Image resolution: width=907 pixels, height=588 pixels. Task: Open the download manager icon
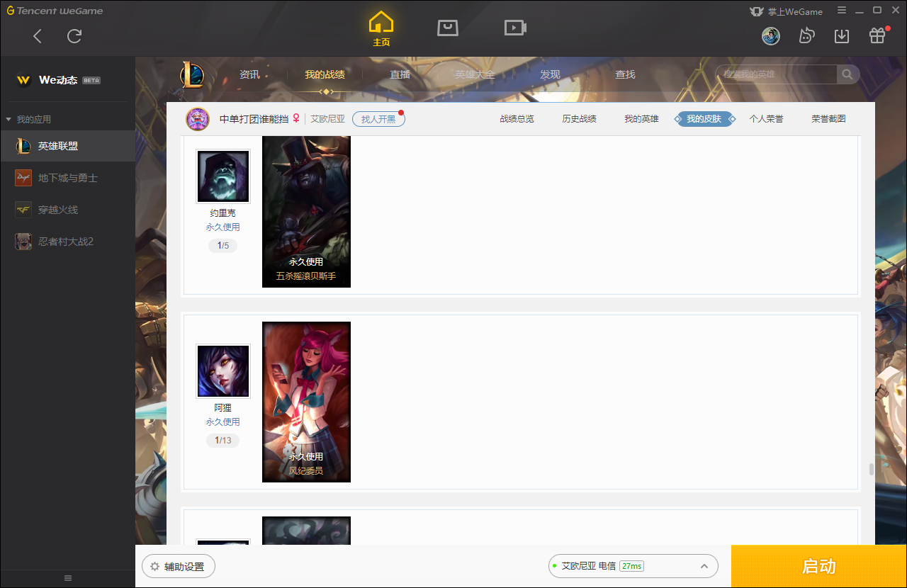pyautogui.click(x=842, y=36)
